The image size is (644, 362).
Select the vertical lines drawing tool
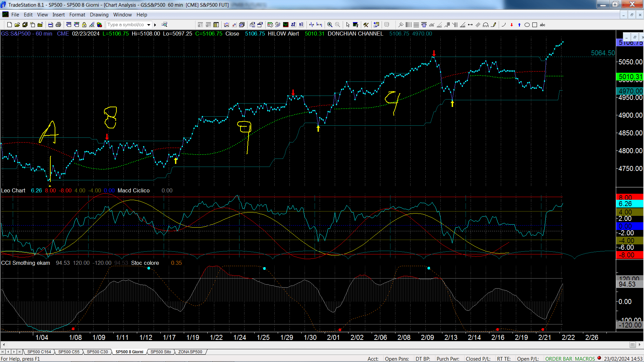coord(408,25)
